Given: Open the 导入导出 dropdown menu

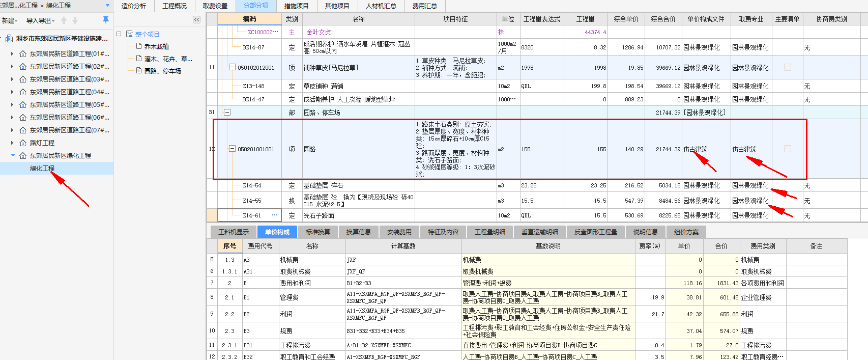Looking at the screenshot, I should pyautogui.click(x=40, y=21).
